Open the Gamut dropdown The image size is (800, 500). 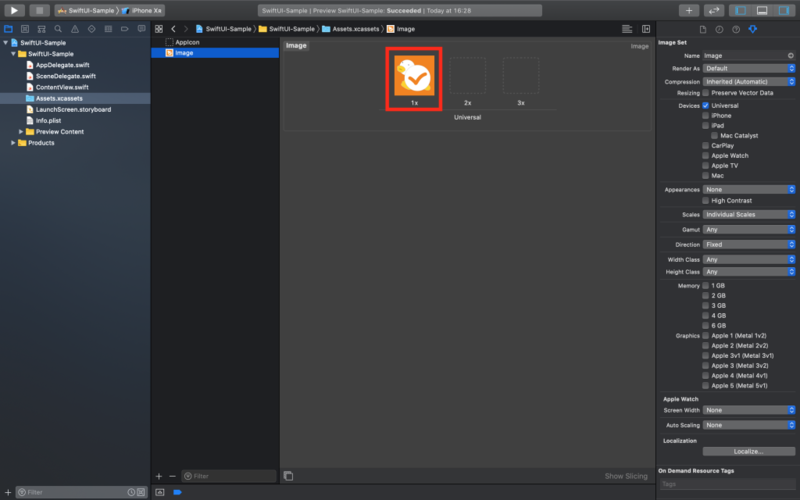tap(749, 230)
